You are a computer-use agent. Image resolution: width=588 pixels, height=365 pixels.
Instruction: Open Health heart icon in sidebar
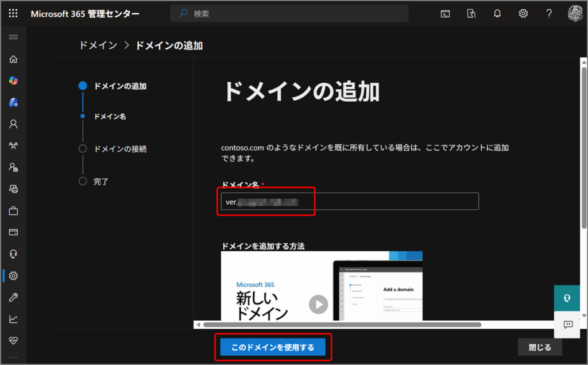pos(13,340)
